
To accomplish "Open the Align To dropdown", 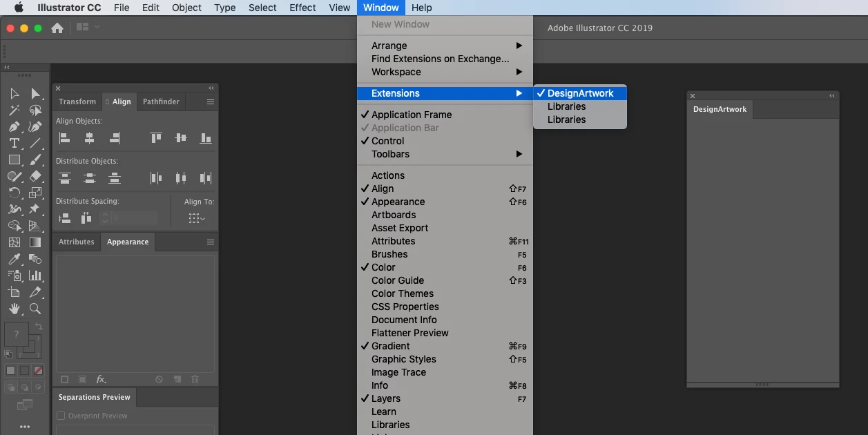I will point(197,218).
